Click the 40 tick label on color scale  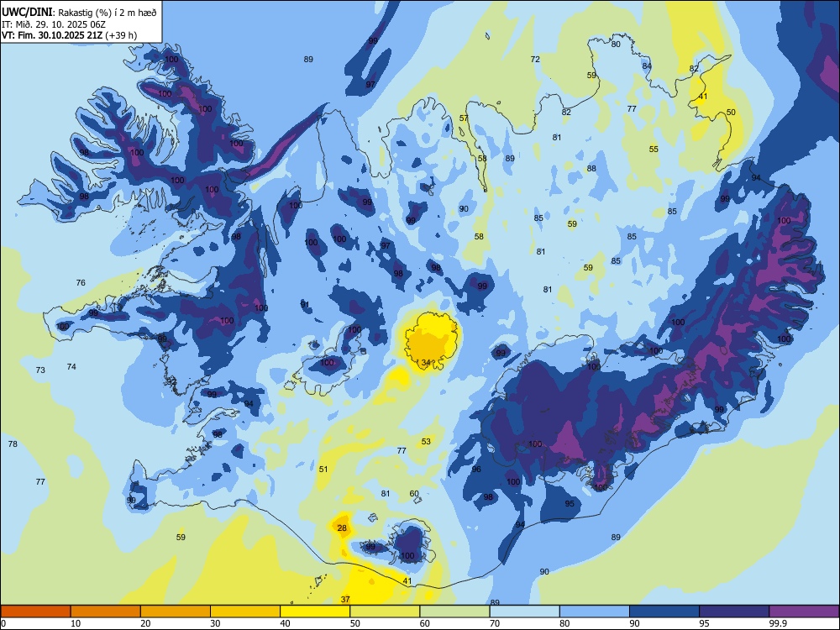click(286, 623)
